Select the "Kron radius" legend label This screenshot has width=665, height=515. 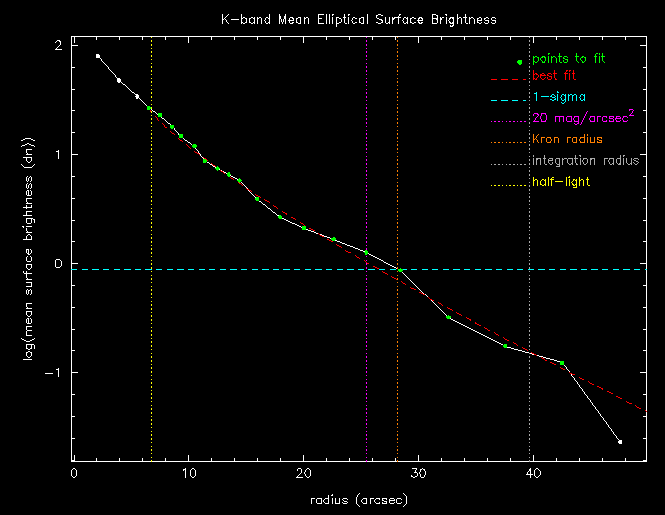567,139
